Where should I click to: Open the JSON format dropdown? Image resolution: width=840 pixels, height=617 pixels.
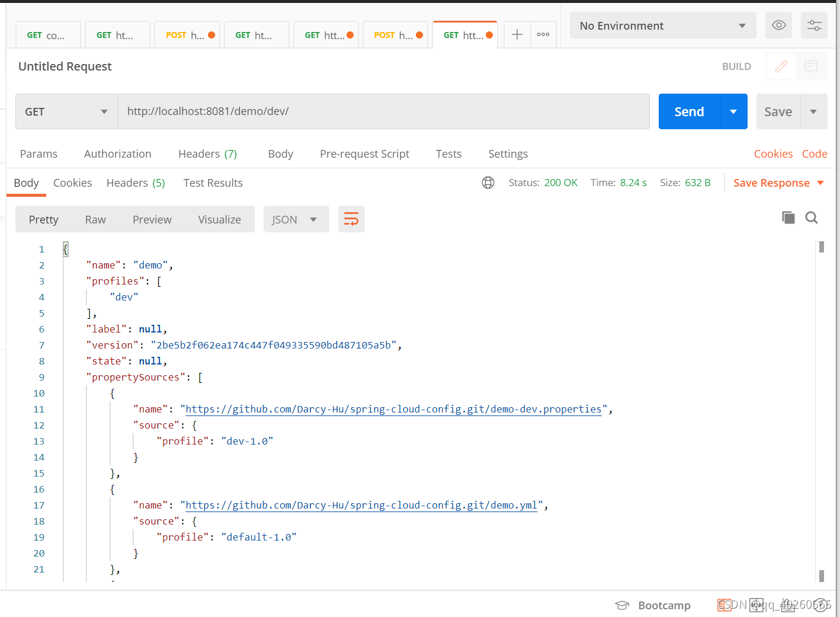click(x=296, y=219)
